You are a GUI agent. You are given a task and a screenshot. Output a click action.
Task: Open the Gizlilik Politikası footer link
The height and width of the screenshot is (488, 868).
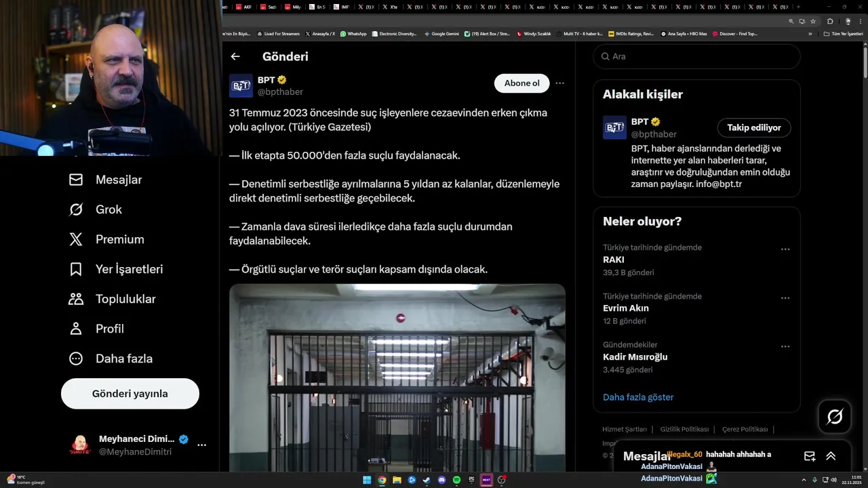point(684,429)
